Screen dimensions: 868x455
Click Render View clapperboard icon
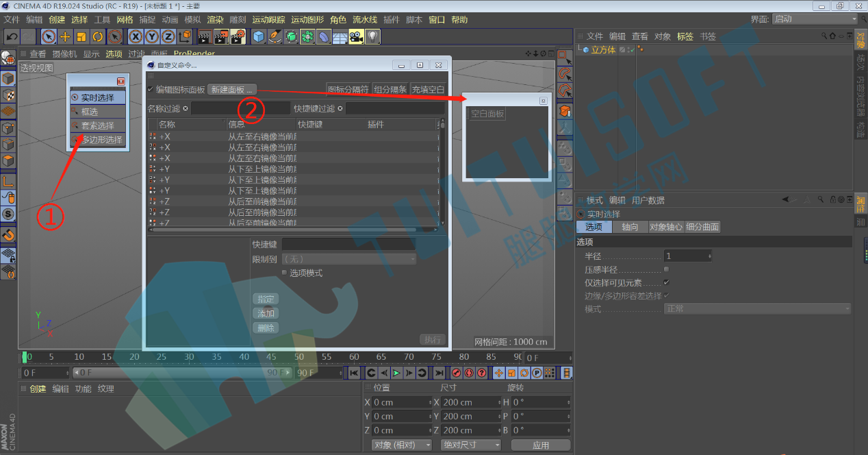(x=204, y=36)
